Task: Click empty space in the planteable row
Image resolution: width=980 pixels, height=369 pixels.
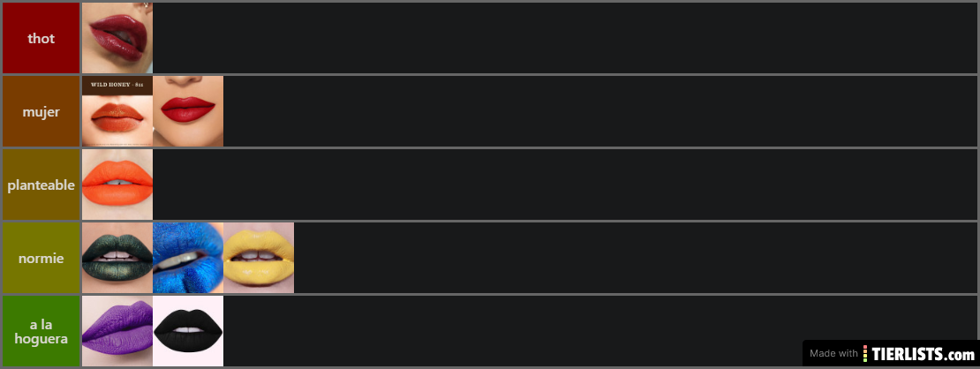Action: coord(565,184)
